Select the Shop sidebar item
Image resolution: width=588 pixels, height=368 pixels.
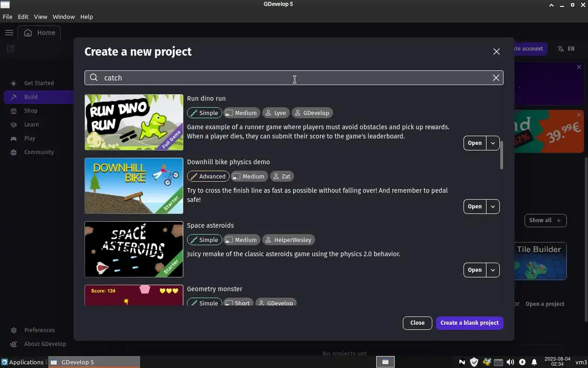[x=39, y=111]
